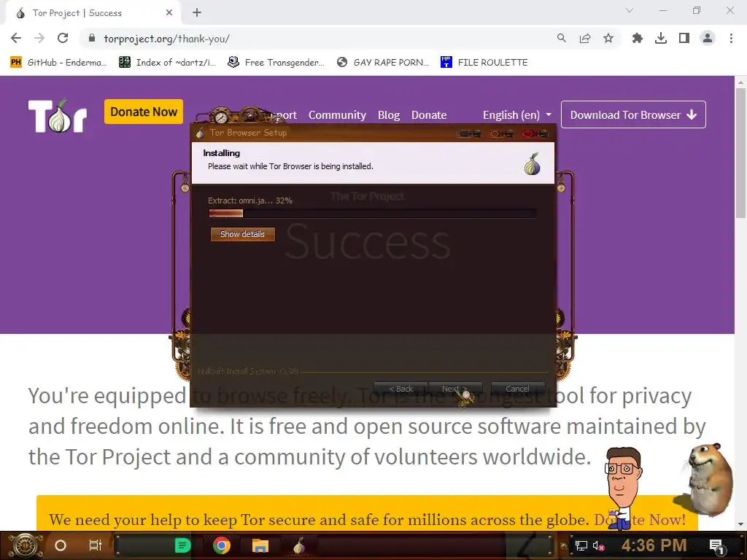Go back to the previous page
This screenshot has width=747, height=560.
[x=16, y=38]
